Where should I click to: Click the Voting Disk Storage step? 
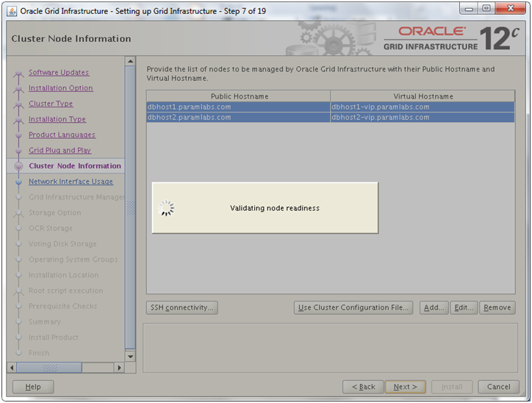[62, 244]
